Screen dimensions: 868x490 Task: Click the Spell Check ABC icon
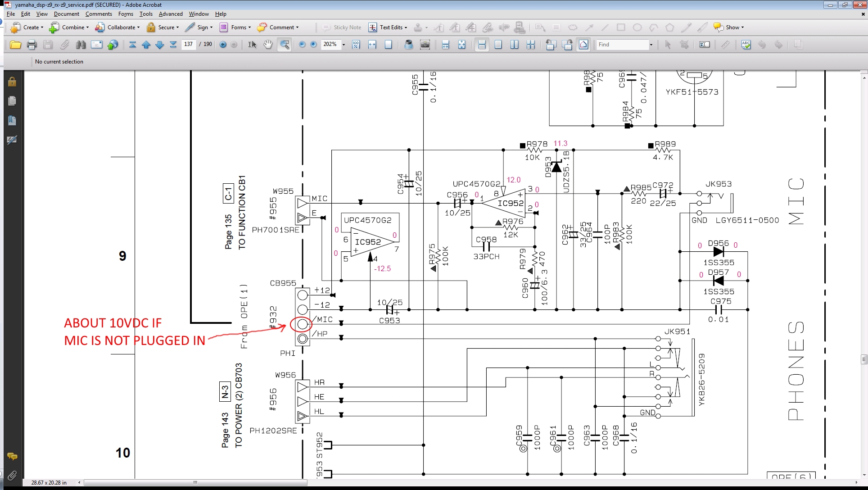point(746,45)
